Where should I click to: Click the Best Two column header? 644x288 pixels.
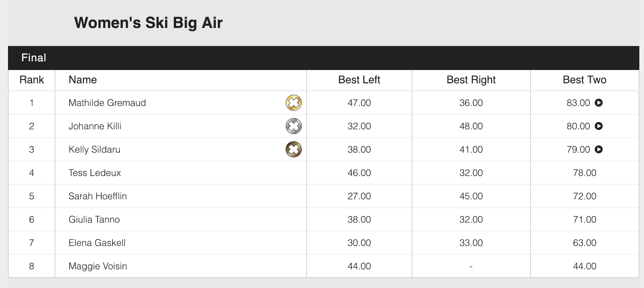click(585, 80)
